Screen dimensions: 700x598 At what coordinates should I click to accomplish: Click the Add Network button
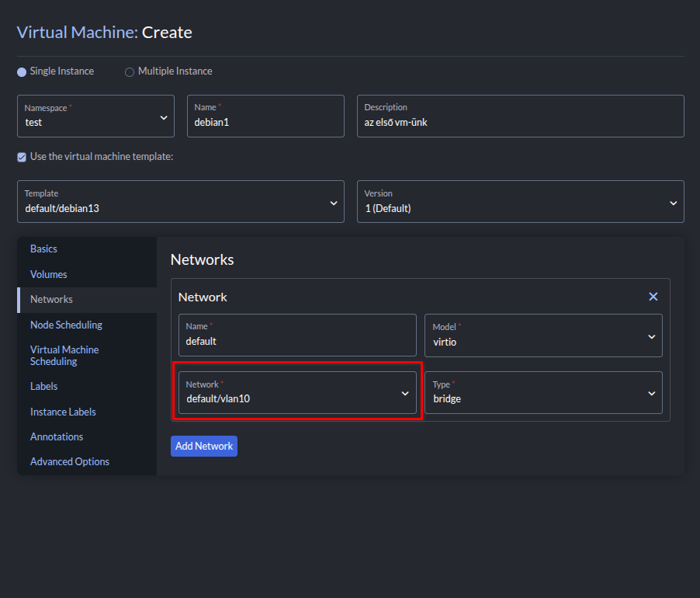[203, 446]
